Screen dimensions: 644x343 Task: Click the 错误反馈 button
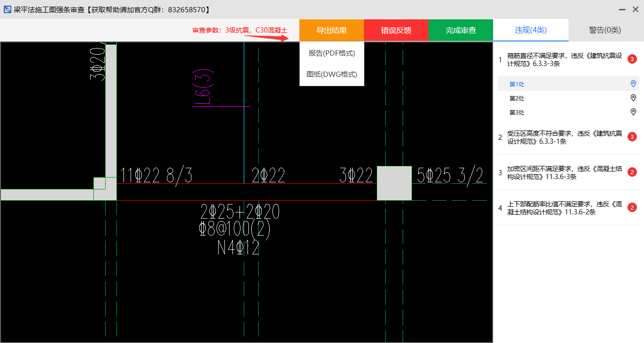coord(396,31)
